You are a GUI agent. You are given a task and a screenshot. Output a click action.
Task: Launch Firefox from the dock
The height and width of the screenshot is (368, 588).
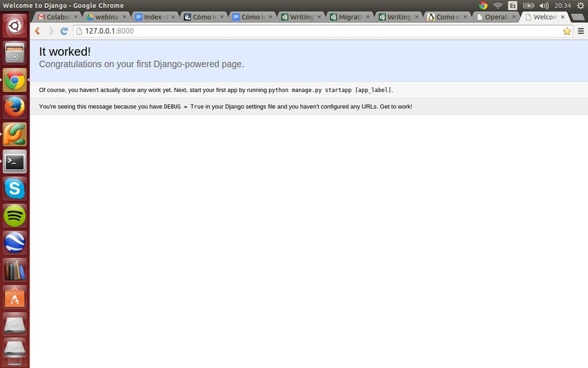[x=15, y=107]
